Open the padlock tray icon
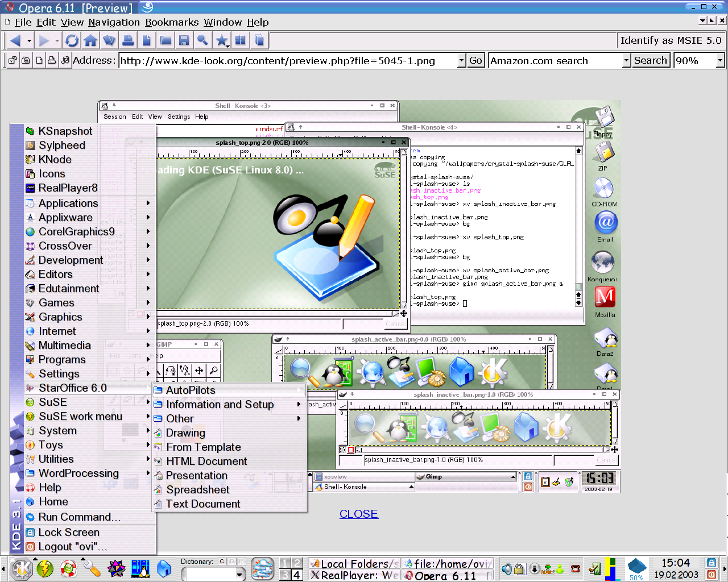The image size is (728, 582). tap(519, 568)
